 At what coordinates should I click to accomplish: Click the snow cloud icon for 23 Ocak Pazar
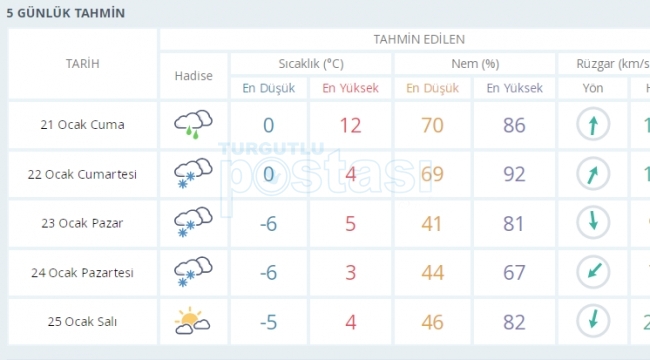click(x=193, y=223)
